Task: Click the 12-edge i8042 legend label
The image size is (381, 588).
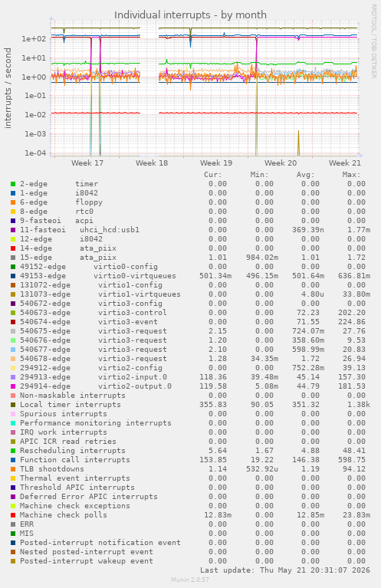Action: coord(61,239)
